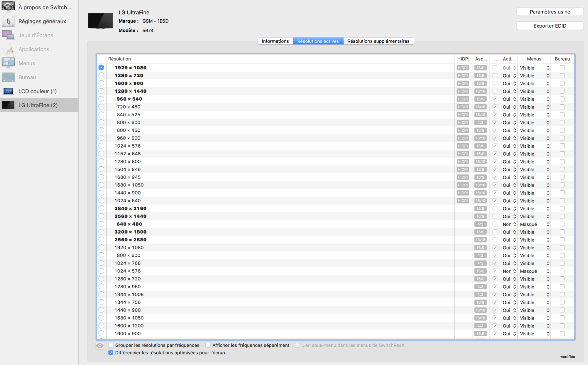Open Jeux d'Écrans sidebar icon
This screenshot has width=588, height=365.
coord(8,35)
